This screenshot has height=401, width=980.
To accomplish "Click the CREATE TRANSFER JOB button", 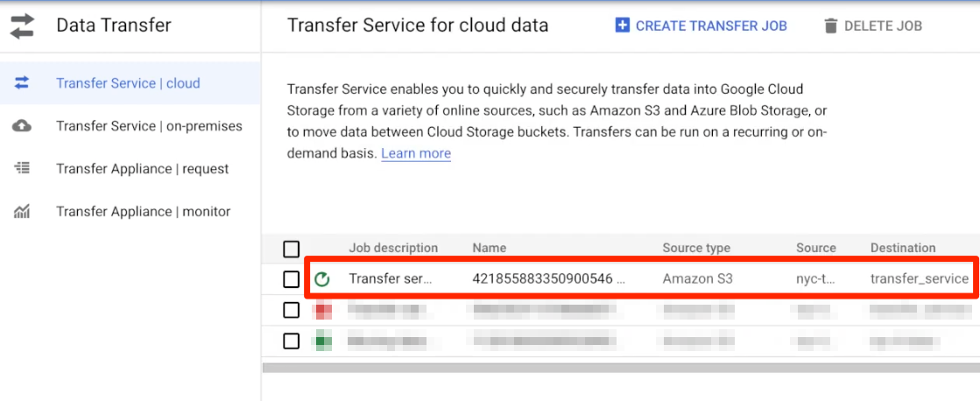I will tap(701, 25).
